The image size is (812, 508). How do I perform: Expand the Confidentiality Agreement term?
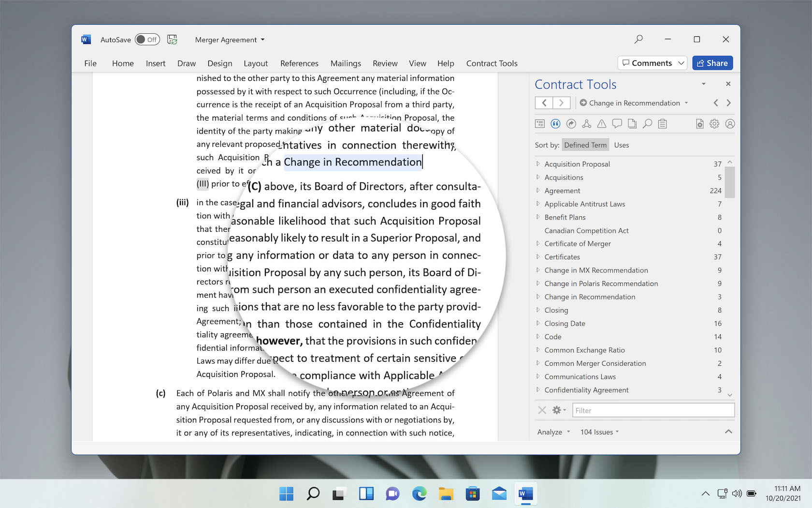point(538,389)
